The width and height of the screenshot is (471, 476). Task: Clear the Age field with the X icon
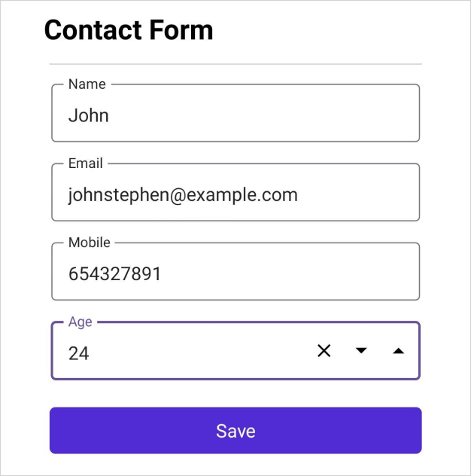[x=324, y=351]
